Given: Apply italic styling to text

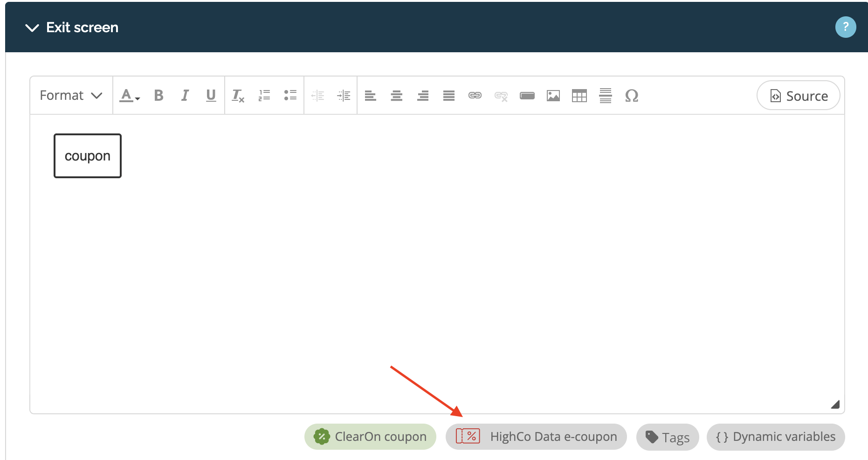Looking at the screenshot, I should (185, 95).
